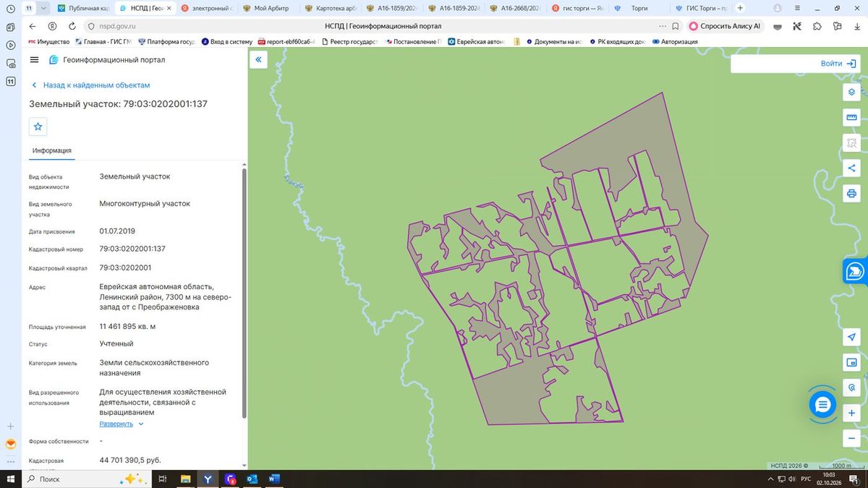The image size is (868, 488).
Task: Open the round chat assistant bubble
Action: click(822, 405)
